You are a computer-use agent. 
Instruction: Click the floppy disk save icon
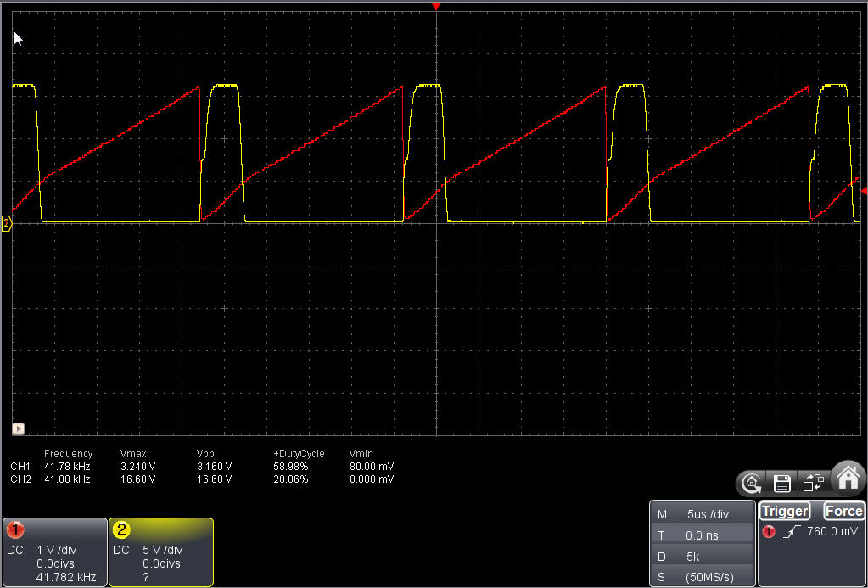point(781,484)
